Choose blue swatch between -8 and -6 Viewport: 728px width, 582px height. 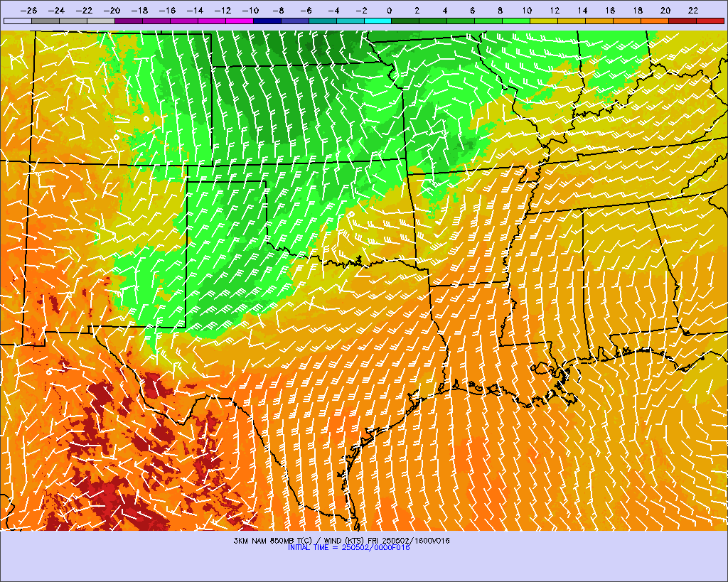[x=295, y=21]
